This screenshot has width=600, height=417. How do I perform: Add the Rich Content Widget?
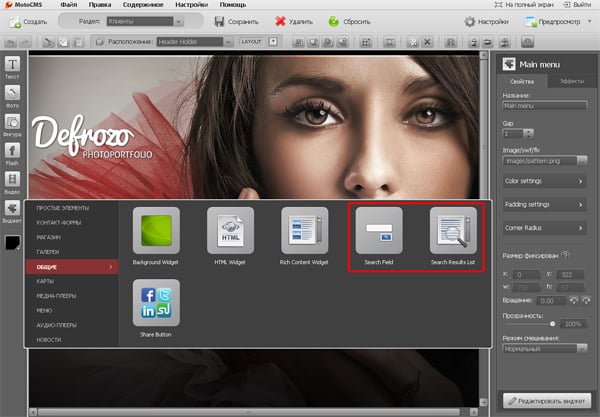click(x=304, y=232)
